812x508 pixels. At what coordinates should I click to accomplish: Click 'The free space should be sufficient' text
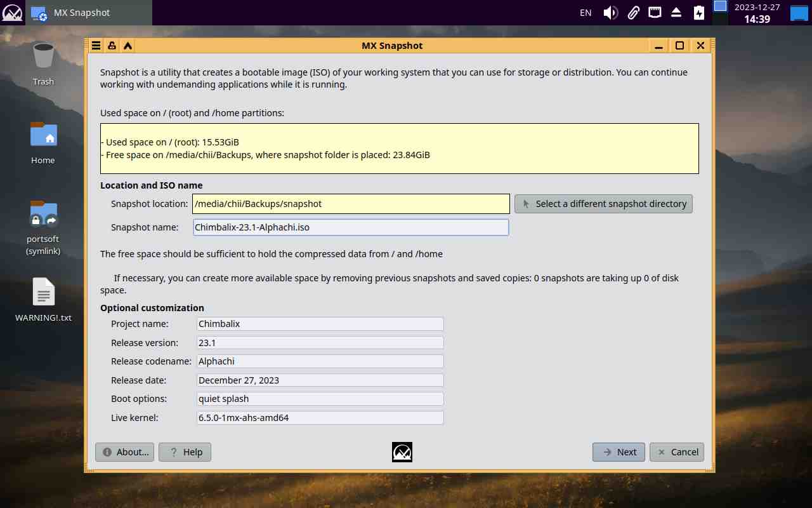point(272,254)
